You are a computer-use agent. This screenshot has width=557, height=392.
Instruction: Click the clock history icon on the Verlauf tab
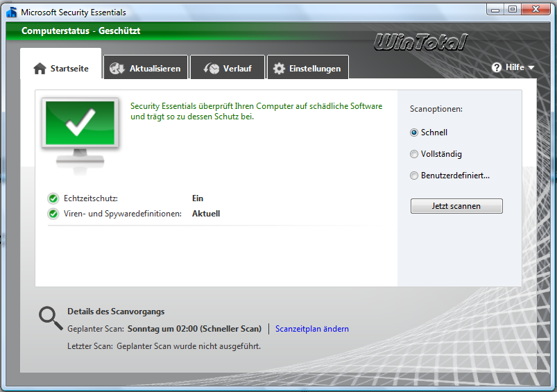pyautogui.click(x=212, y=68)
